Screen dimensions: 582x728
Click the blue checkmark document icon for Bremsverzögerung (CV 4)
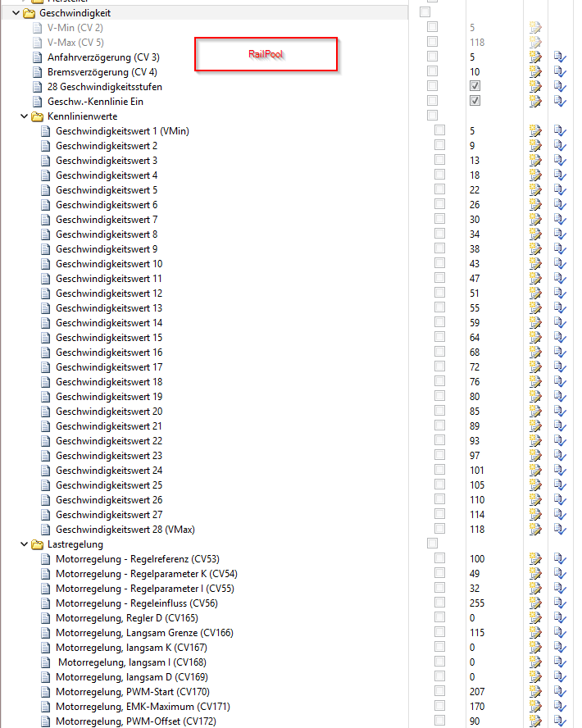pyautogui.click(x=560, y=71)
